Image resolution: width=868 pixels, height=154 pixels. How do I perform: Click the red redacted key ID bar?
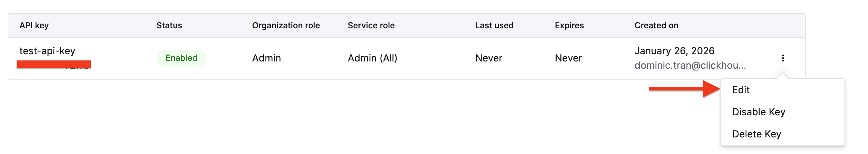pos(54,64)
